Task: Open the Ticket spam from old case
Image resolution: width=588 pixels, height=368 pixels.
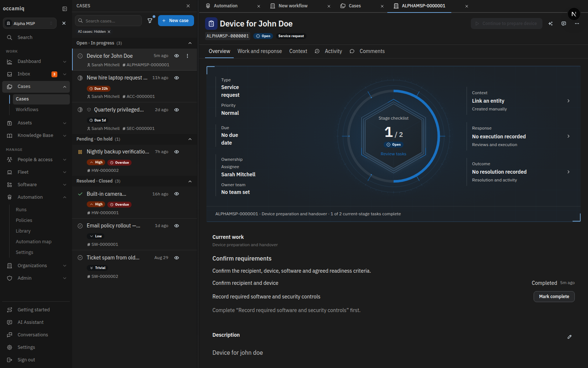Action: point(135,267)
